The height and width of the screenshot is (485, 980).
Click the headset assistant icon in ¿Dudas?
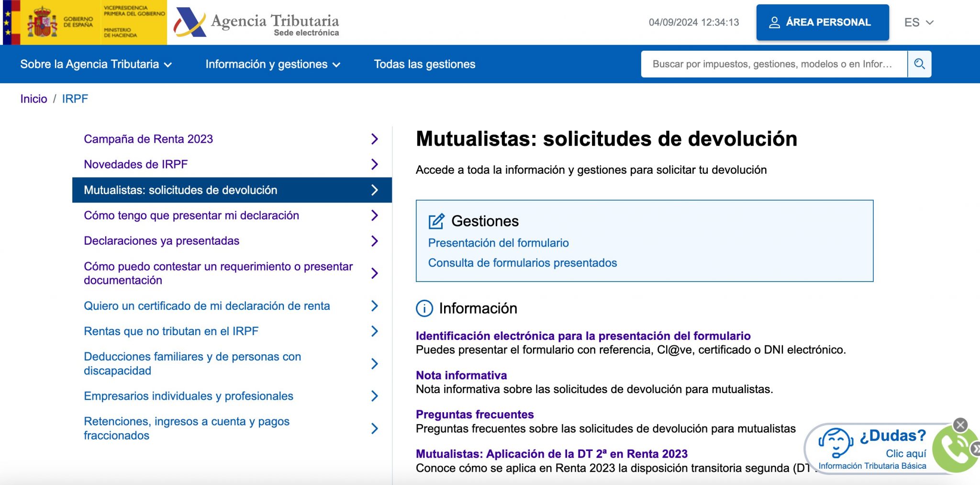coord(835,443)
